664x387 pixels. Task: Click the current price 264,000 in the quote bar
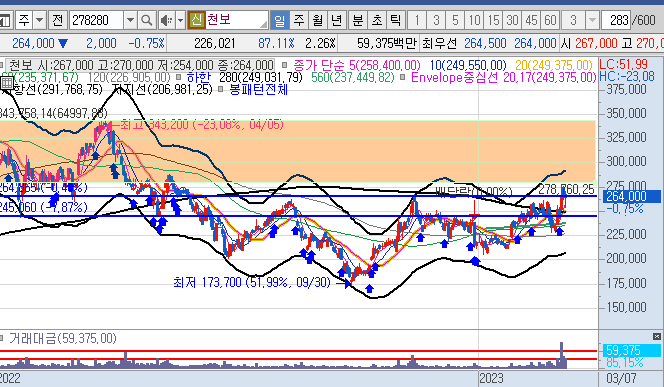pos(33,43)
